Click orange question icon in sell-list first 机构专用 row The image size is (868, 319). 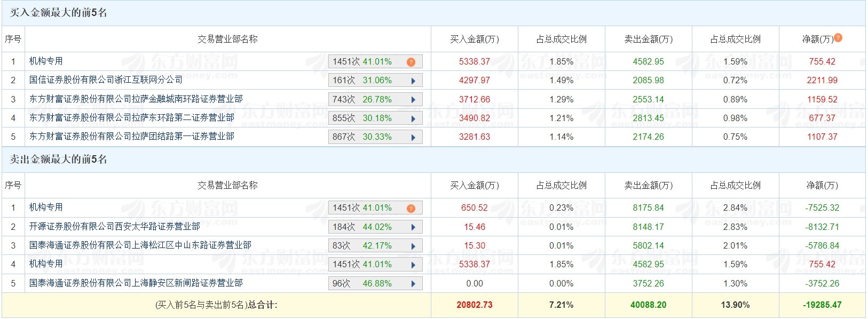[411, 208]
